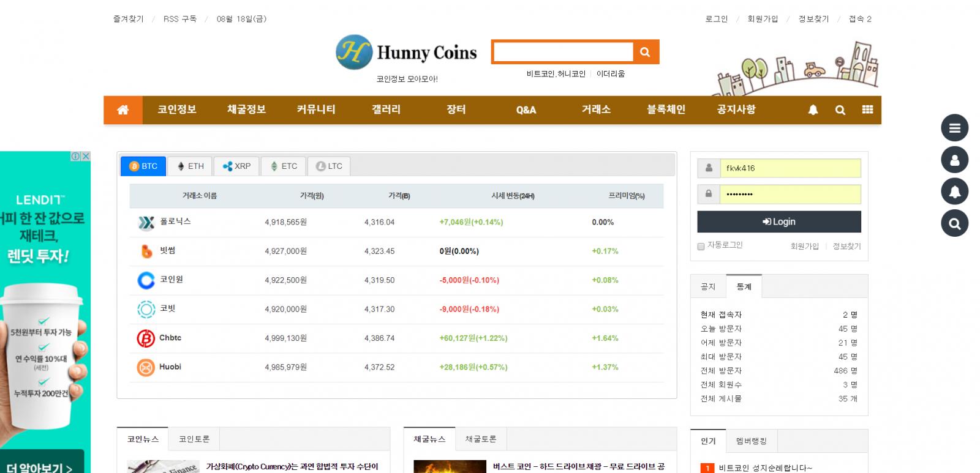The width and height of the screenshot is (980, 473).
Task: Click the 회원가입 link in top bar
Action: point(763,19)
